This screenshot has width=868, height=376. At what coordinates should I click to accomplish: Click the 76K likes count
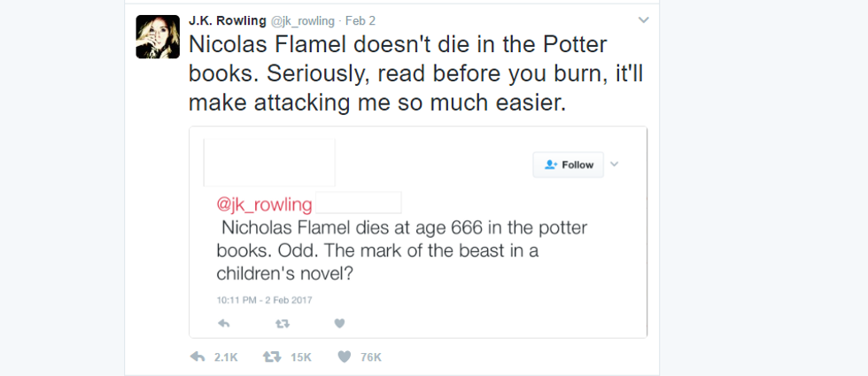click(370, 357)
